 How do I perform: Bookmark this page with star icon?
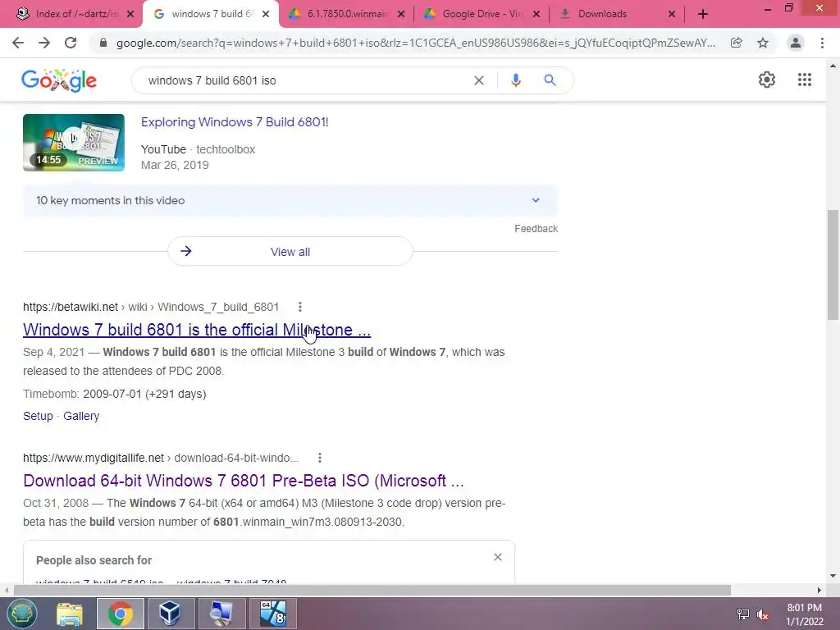763,43
